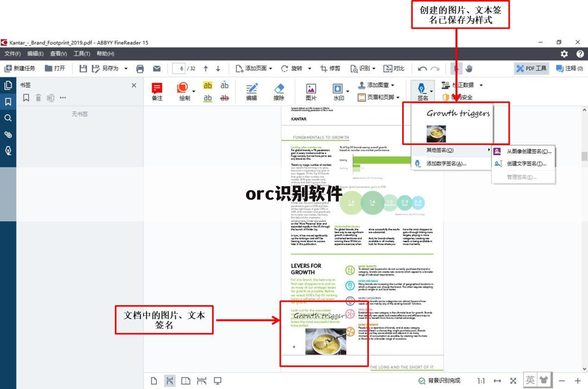
Task: Open the 签名 signature tool
Action: pyautogui.click(x=422, y=91)
